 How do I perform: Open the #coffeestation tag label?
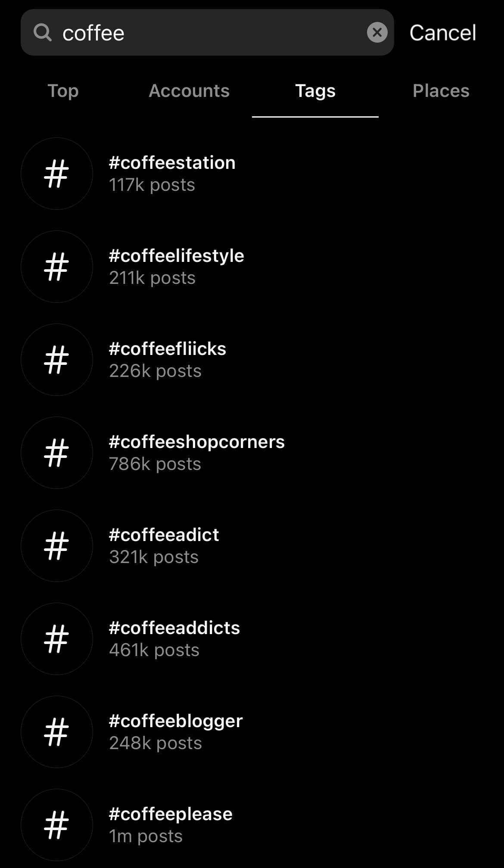coord(172,163)
